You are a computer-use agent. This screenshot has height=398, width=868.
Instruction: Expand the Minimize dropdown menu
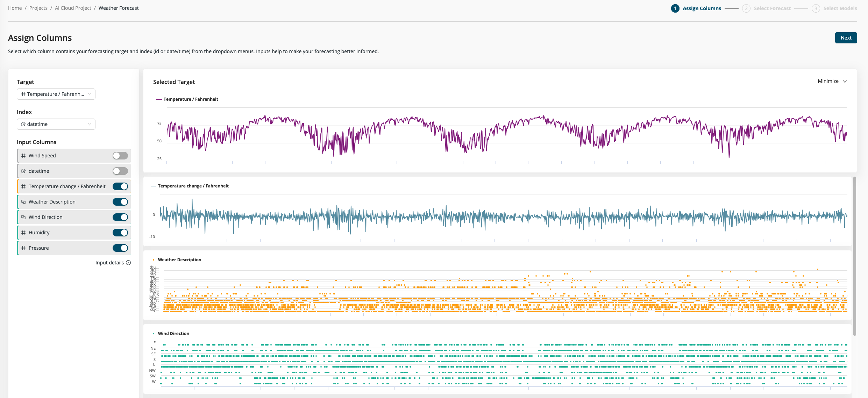click(x=832, y=81)
